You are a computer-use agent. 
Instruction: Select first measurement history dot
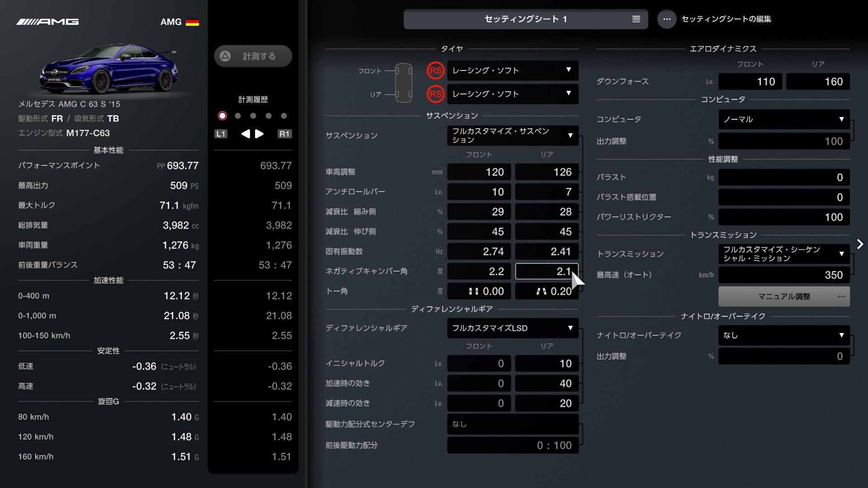(222, 116)
